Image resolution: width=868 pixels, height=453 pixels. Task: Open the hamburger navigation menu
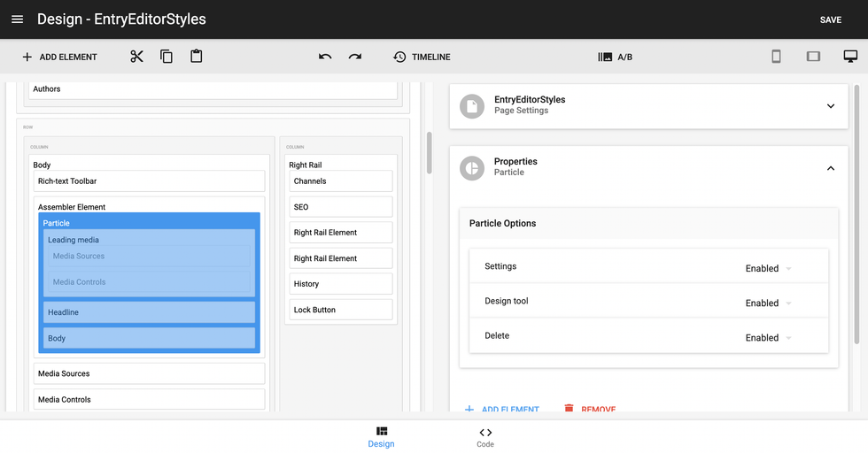tap(18, 19)
